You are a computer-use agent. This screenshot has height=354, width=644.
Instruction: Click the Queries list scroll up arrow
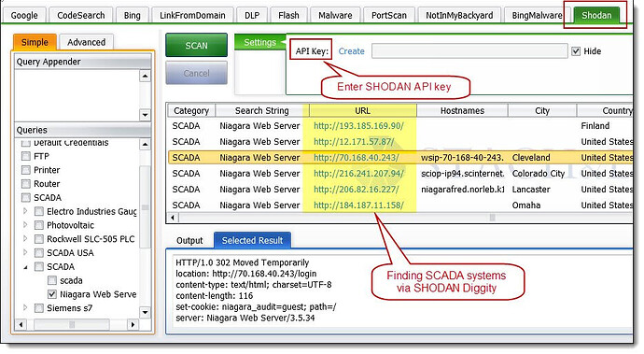coord(145,145)
